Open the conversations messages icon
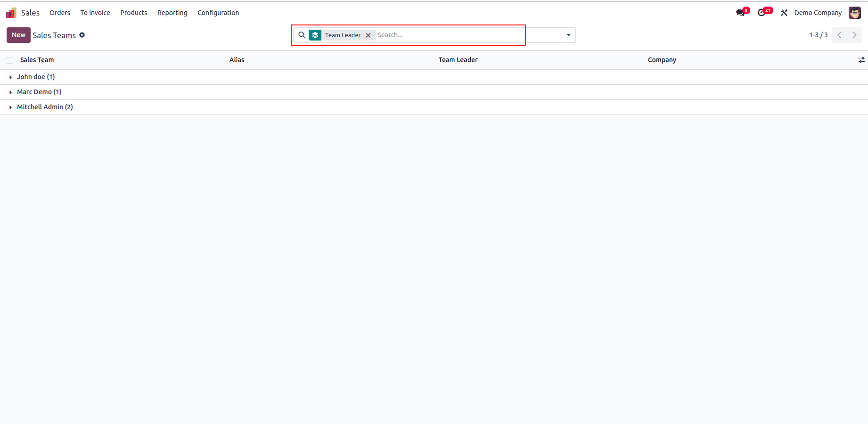 click(x=741, y=13)
